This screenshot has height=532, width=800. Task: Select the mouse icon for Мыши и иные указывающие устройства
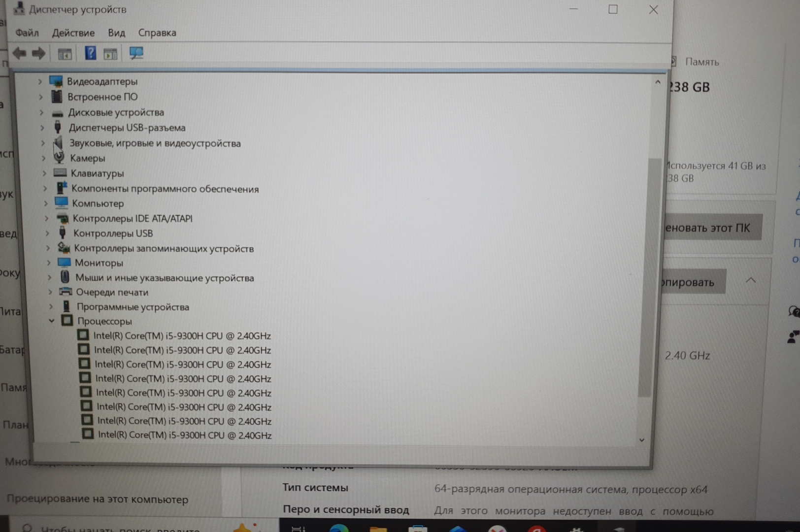pos(65,277)
